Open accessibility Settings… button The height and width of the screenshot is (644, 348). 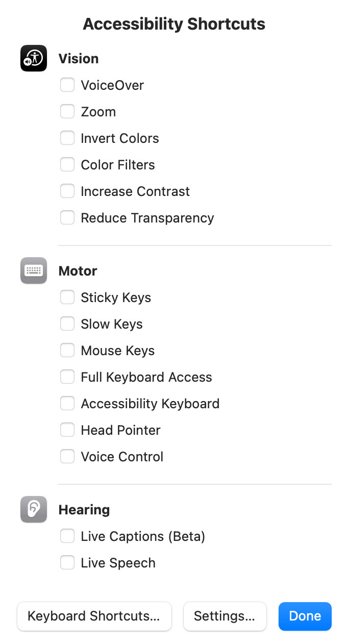coord(225,616)
